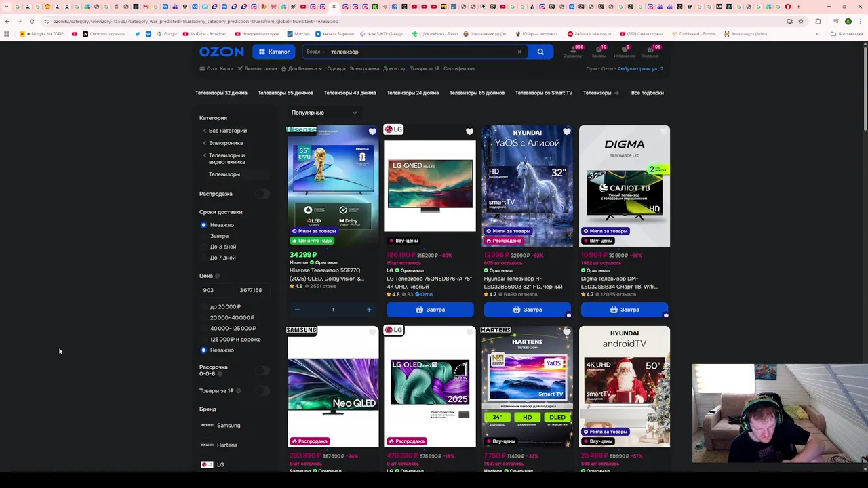Click Завтра buy button under Digma DM-LED32SBB34

click(x=624, y=310)
